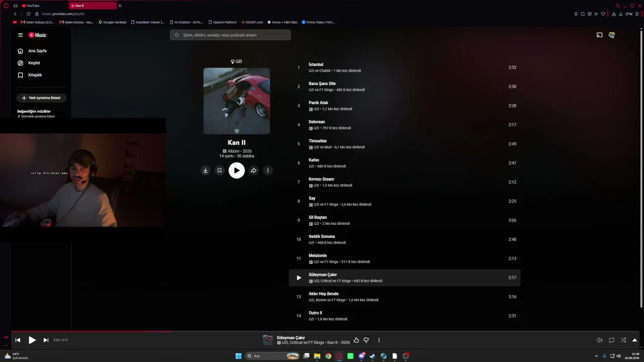The height and width of the screenshot is (362, 644).
Task: Open the YouTube Music guide hamburger menu
Action: [20, 35]
